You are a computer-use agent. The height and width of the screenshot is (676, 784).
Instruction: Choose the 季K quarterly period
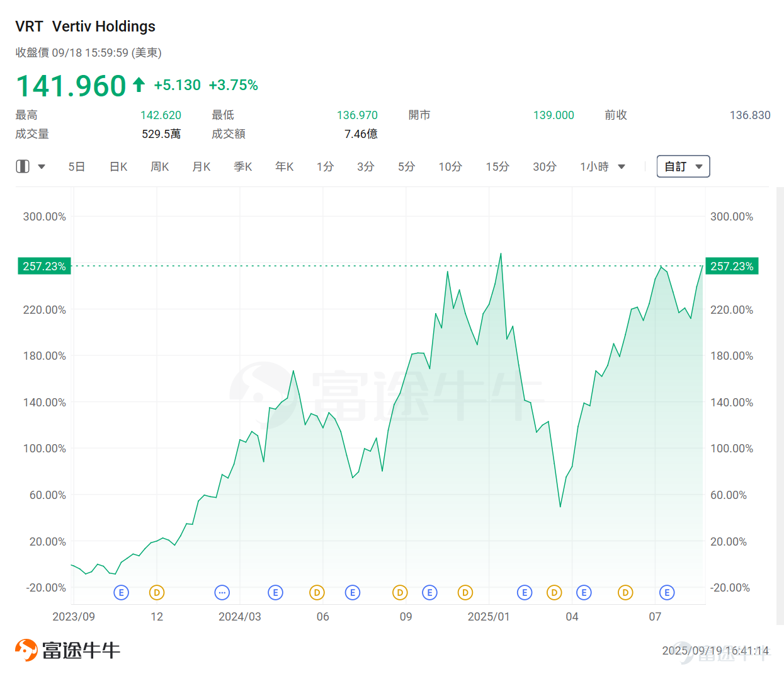click(x=243, y=167)
